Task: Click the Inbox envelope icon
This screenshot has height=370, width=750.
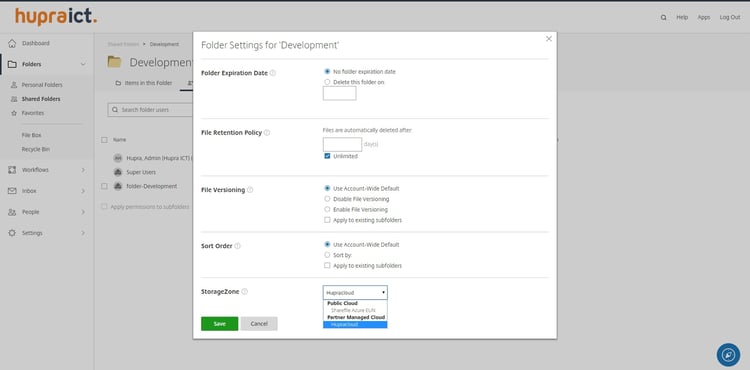Action: click(x=12, y=191)
